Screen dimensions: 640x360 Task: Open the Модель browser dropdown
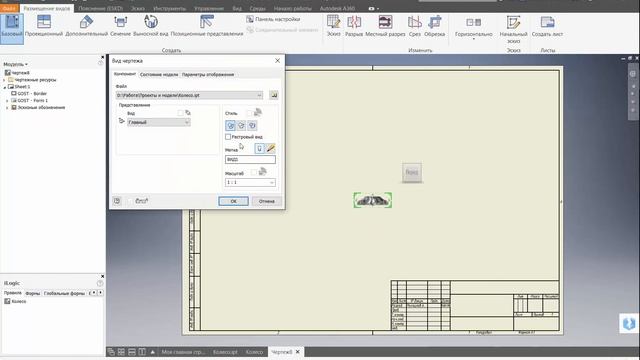click(x=16, y=64)
